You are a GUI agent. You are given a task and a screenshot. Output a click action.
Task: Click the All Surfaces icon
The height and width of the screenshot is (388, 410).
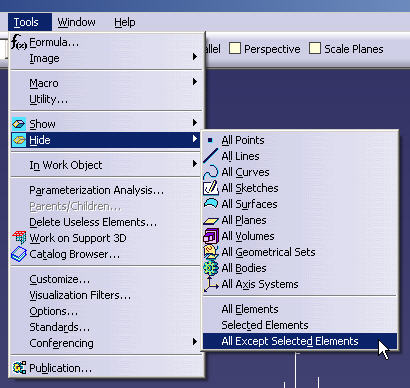[211, 203]
